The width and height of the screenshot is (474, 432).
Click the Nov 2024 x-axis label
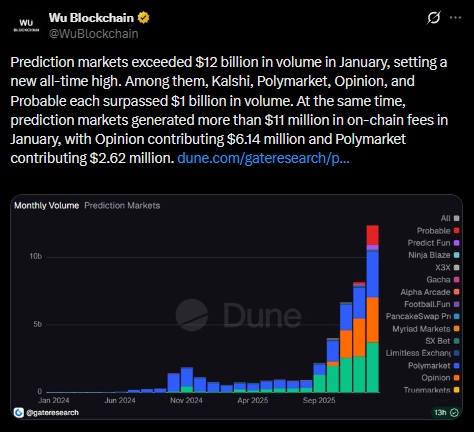186,400
